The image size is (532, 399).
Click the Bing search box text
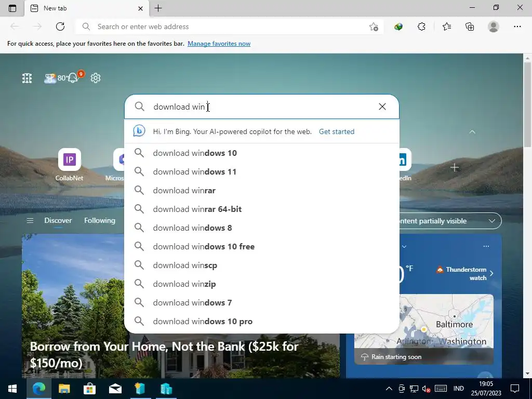(x=261, y=107)
